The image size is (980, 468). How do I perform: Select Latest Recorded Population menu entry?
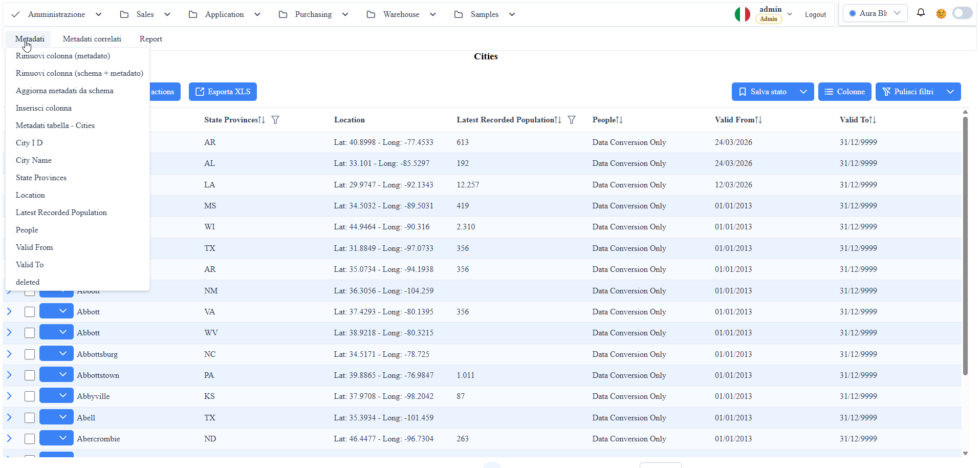point(77,212)
